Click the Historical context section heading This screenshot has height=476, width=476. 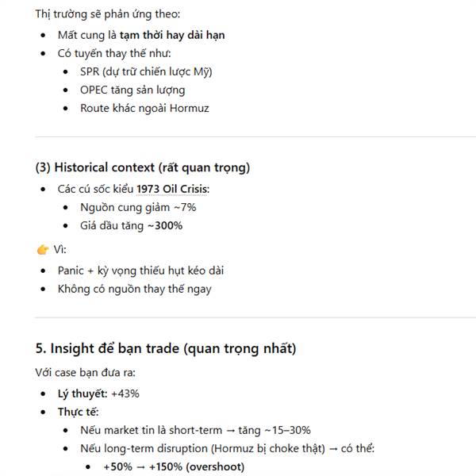click(143, 167)
